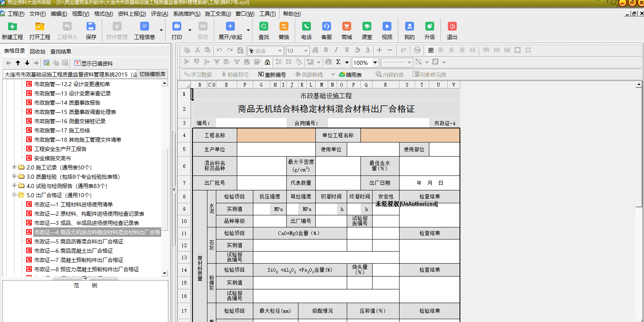644x322 pixels.
Task: Open the 宋体 font name dropdown
Action: [280, 51]
